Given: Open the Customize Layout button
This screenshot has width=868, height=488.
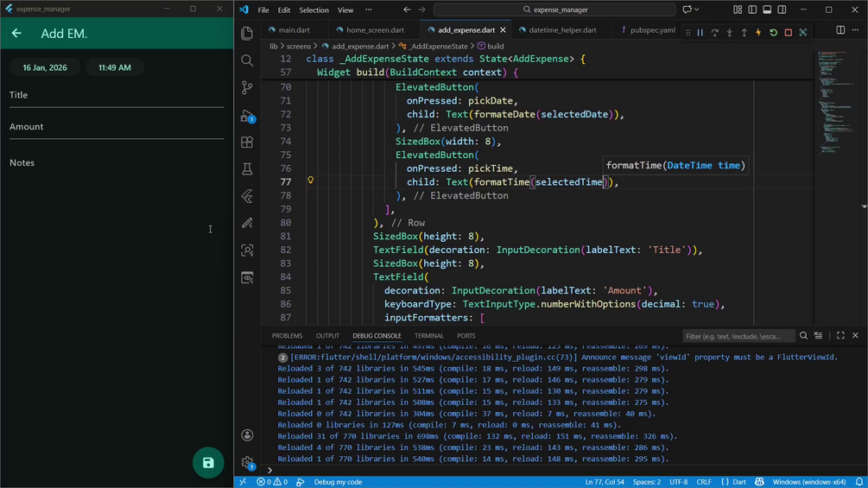Looking at the screenshot, I should 738,10.
